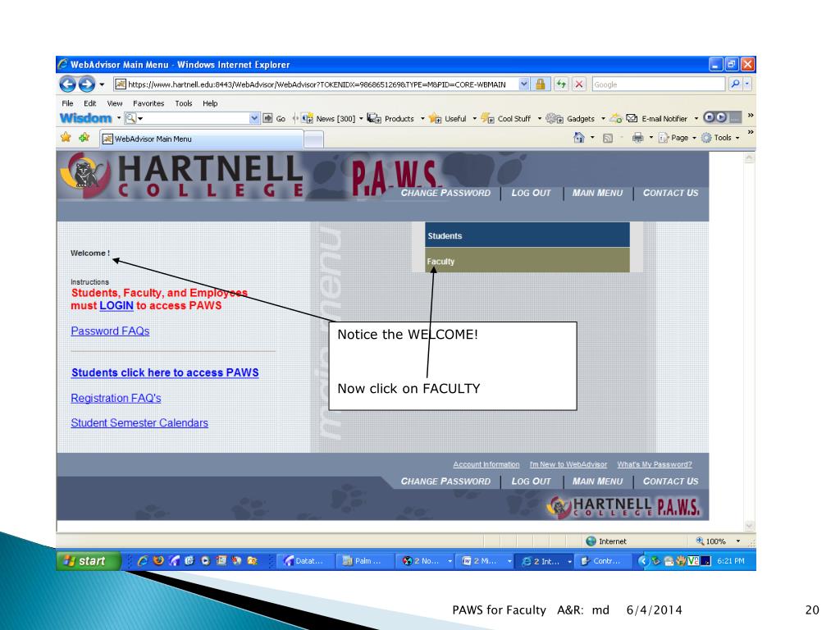The image size is (840, 630).
Task: Switch to the Datat... taskbar window
Action: tap(306, 561)
